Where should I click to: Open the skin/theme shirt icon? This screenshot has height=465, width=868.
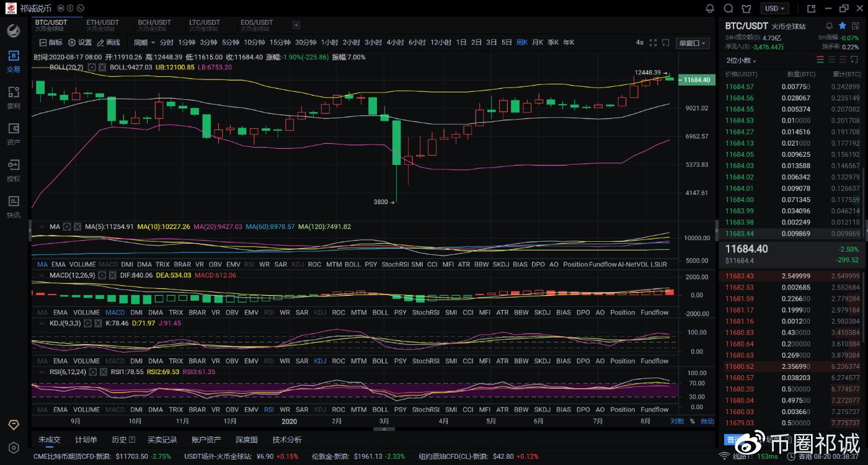[747, 9]
